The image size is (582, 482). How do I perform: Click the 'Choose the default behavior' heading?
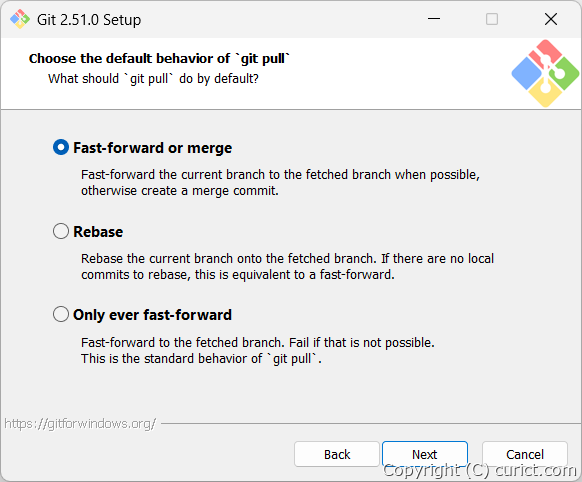159,59
